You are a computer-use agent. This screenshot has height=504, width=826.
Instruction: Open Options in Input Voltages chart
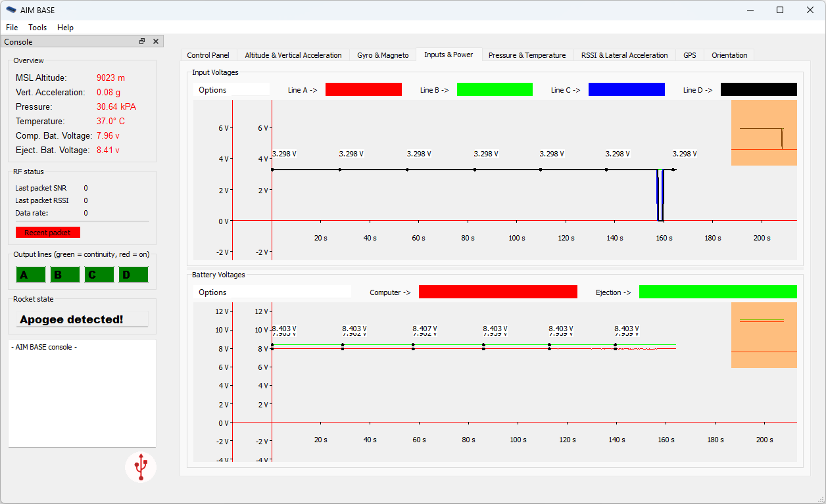(x=231, y=89)
